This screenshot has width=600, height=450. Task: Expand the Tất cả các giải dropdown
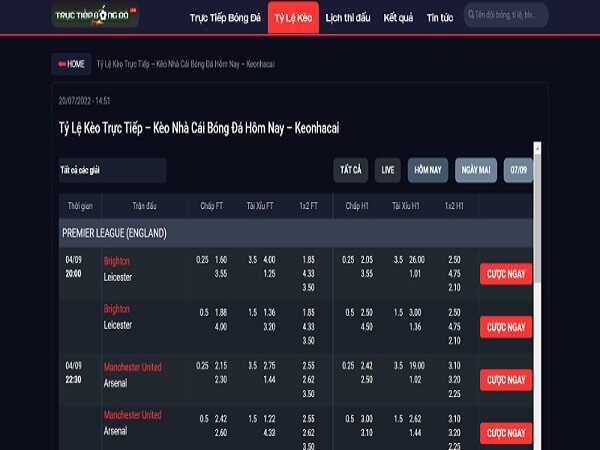tap(110, 170)
